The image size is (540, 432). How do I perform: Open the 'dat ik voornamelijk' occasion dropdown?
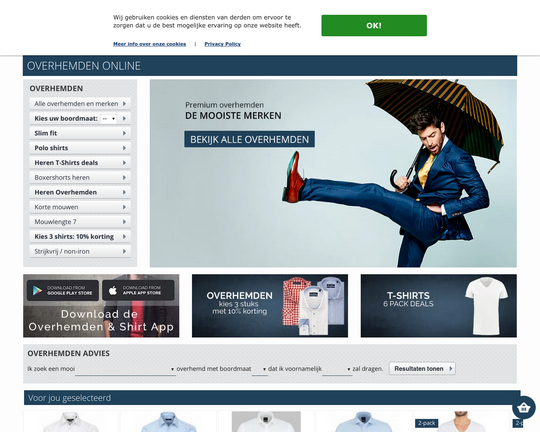coord(337,369)
